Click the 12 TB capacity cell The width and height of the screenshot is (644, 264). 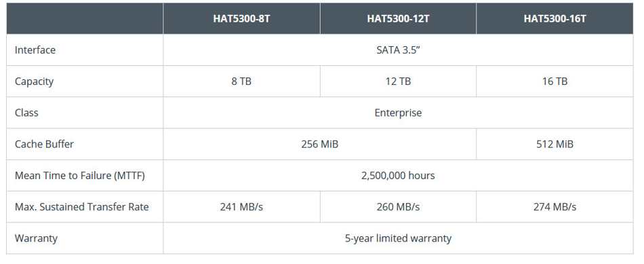point(398,81)
